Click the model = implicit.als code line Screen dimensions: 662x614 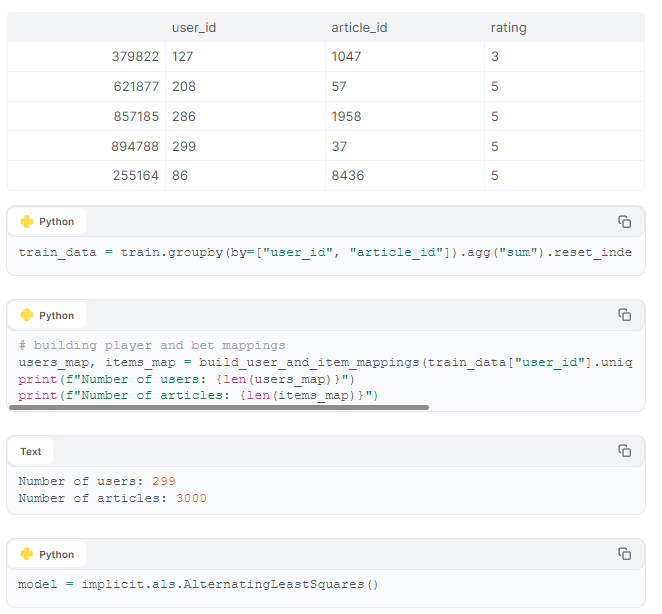(x=198, y=585)
